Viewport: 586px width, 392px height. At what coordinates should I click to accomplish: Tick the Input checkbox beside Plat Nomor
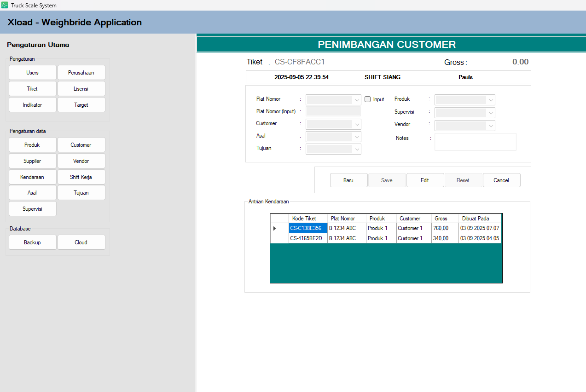tap(367, 99)
